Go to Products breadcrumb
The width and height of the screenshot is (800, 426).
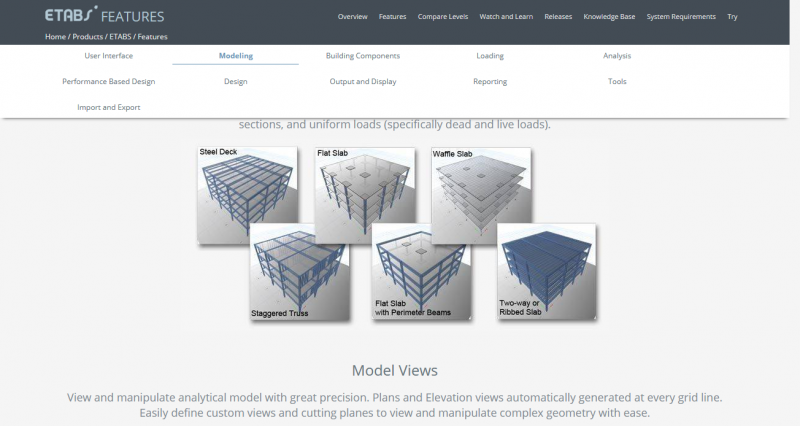pos(87,37)
